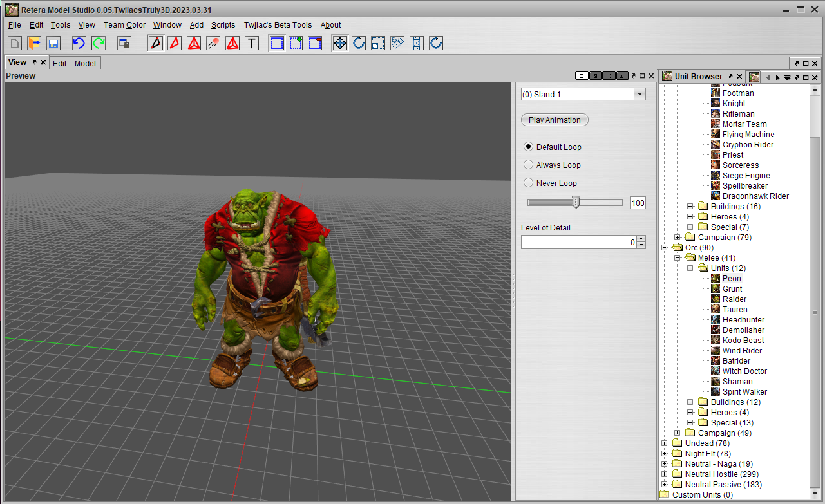This screenshot has height=504, width=825.
Task: Select the Grunt unit in browser
Action: tap(732, 289)
